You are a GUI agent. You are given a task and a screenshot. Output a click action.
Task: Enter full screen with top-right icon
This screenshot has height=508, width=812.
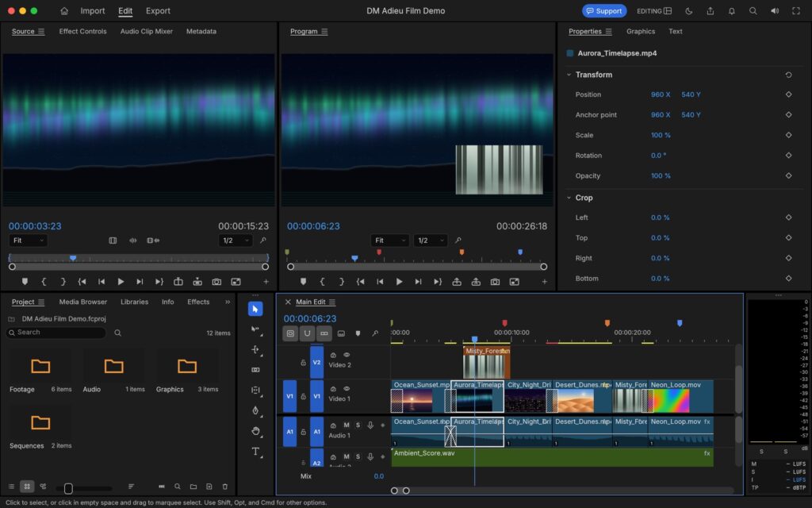pos(796,11)
